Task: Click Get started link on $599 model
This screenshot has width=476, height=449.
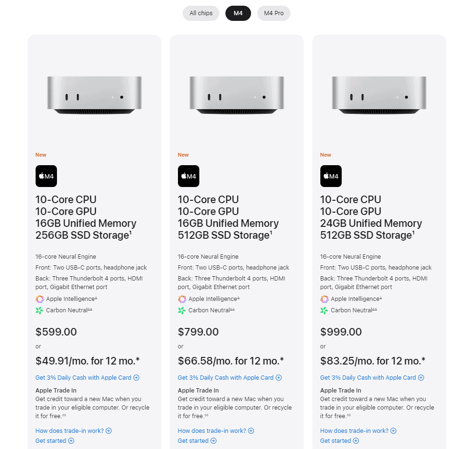Action: coord(55,441)
